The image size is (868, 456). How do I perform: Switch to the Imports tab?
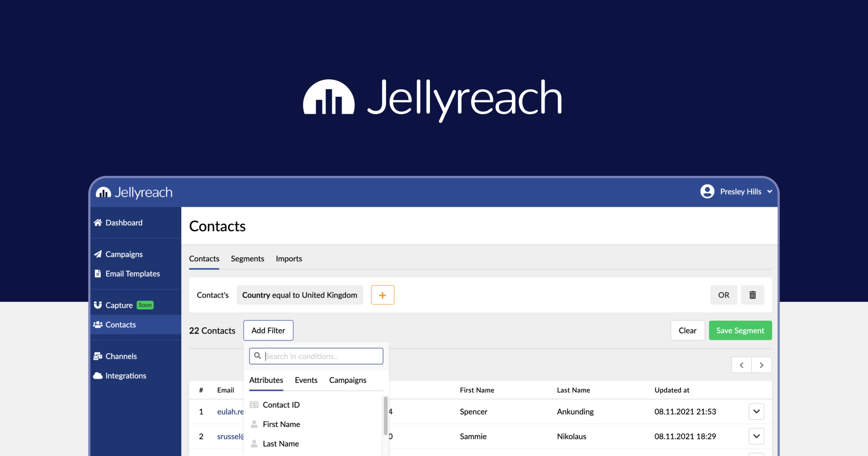(289, 259)
